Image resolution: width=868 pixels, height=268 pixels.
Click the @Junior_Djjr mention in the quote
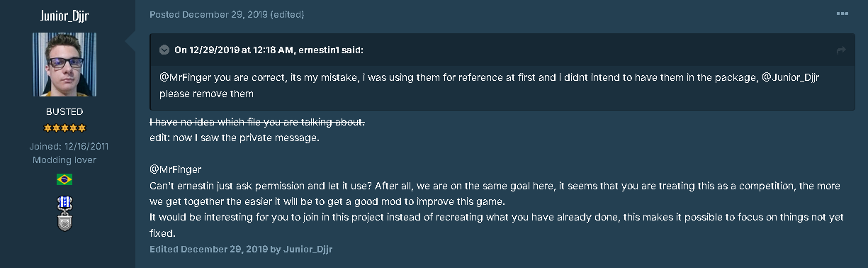791,77
